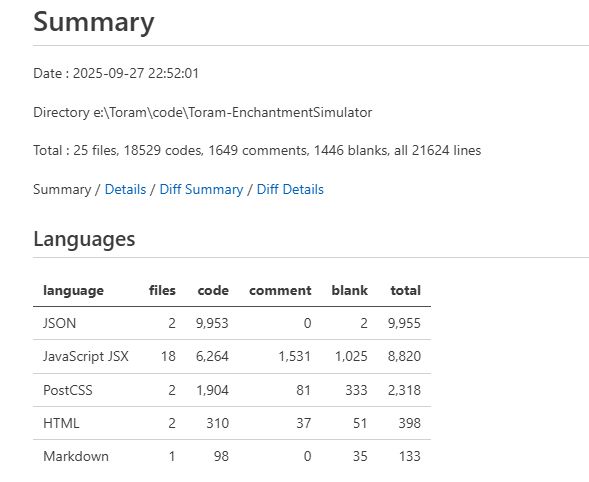Screen dimensions: 589x482
Task: Select the PostCSS row label
Action: [x=68, y=390]
